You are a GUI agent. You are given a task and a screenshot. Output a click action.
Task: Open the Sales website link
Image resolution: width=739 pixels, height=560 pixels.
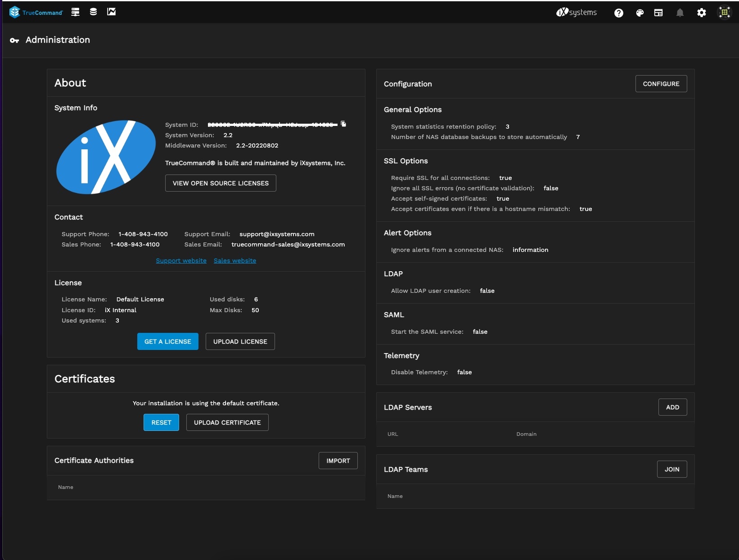[x=235, y=261]
